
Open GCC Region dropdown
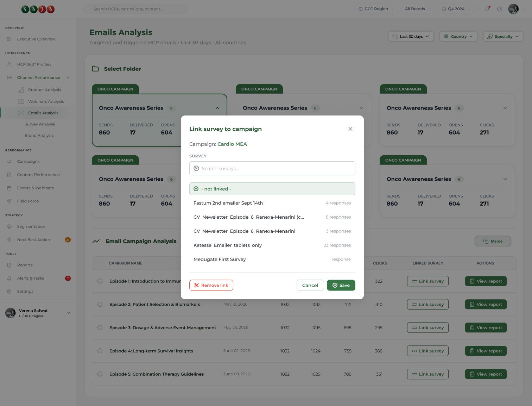coord(376,9)
